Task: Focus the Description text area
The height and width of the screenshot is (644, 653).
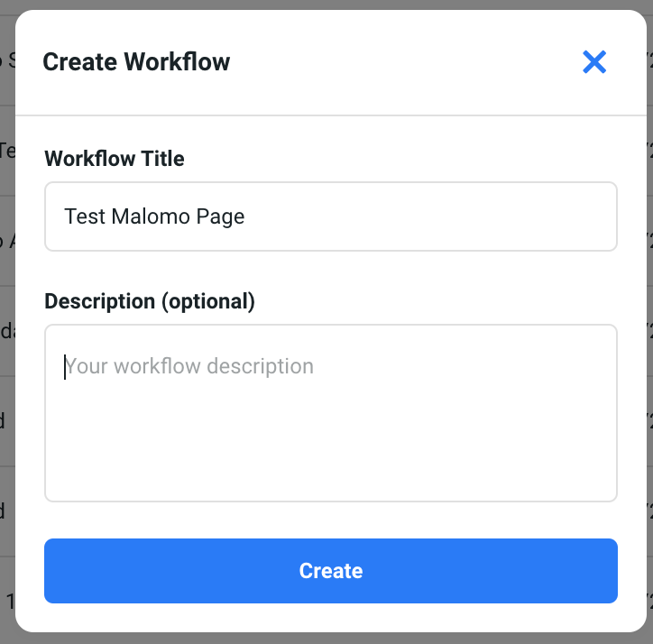Action: (x=330, y=424)
